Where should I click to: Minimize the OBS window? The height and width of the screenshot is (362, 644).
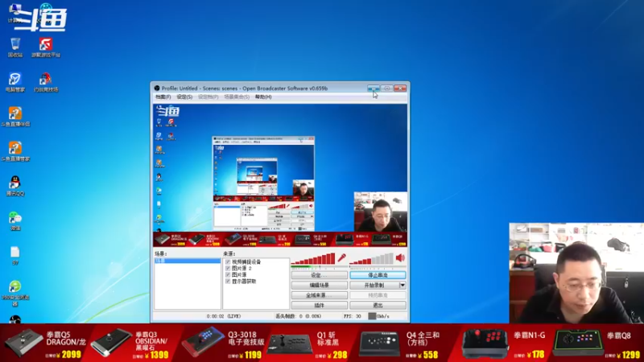pyautogui.click(x=374, y=88)
